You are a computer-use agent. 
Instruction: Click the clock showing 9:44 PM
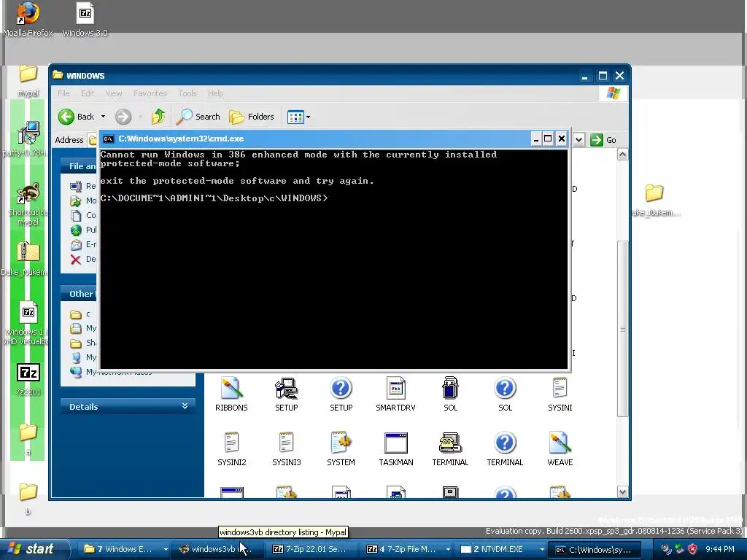tap(719, 549)
